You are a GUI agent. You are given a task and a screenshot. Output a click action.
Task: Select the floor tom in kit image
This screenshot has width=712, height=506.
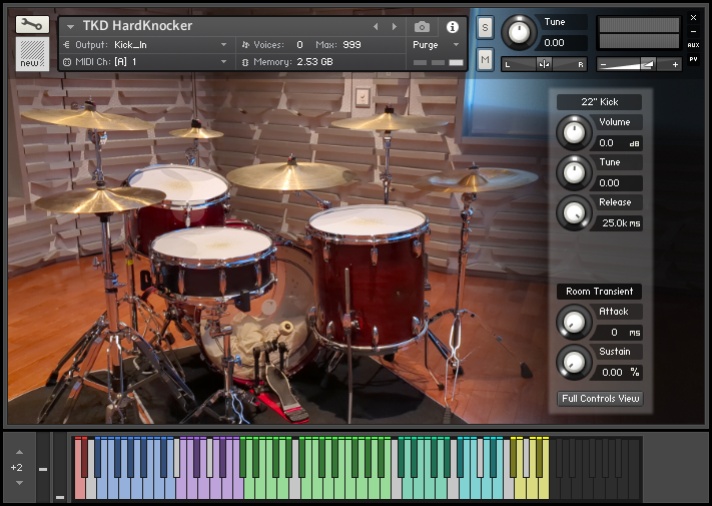(369, 277)
